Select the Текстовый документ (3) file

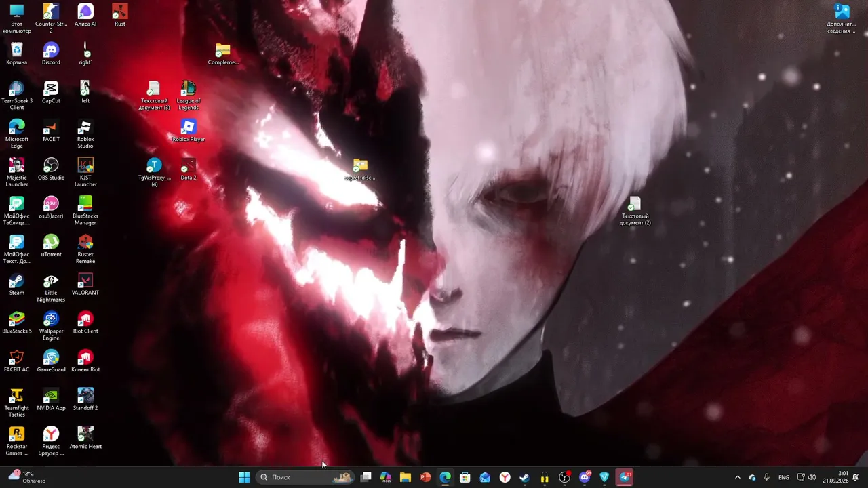[155, 96]
